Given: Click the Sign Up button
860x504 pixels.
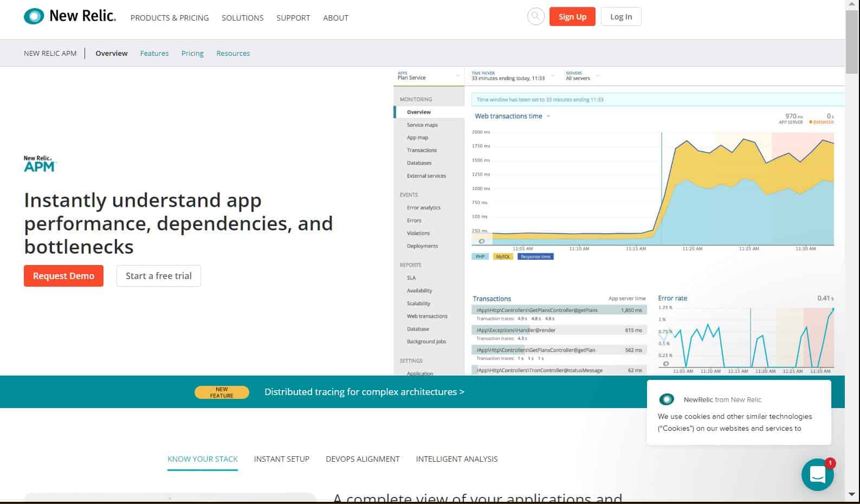Looking at the screenshot, I should 572,17.
